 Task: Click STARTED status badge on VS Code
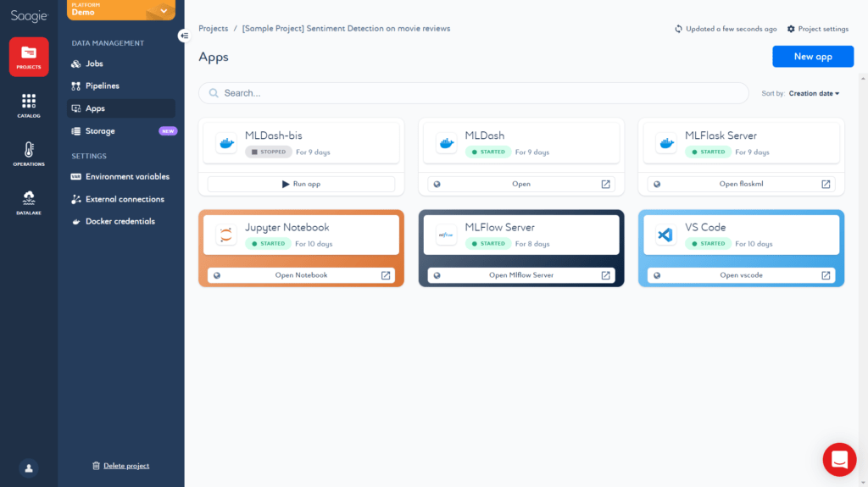(708, 244)
